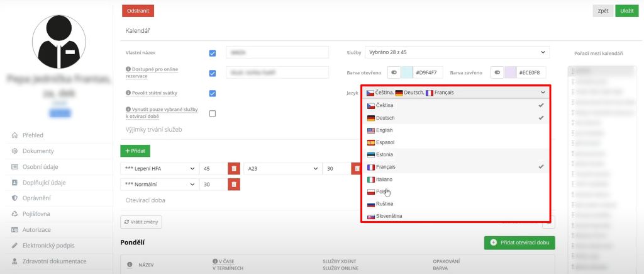
Task: Select English from the language list
Action: [x=385, y=130]
